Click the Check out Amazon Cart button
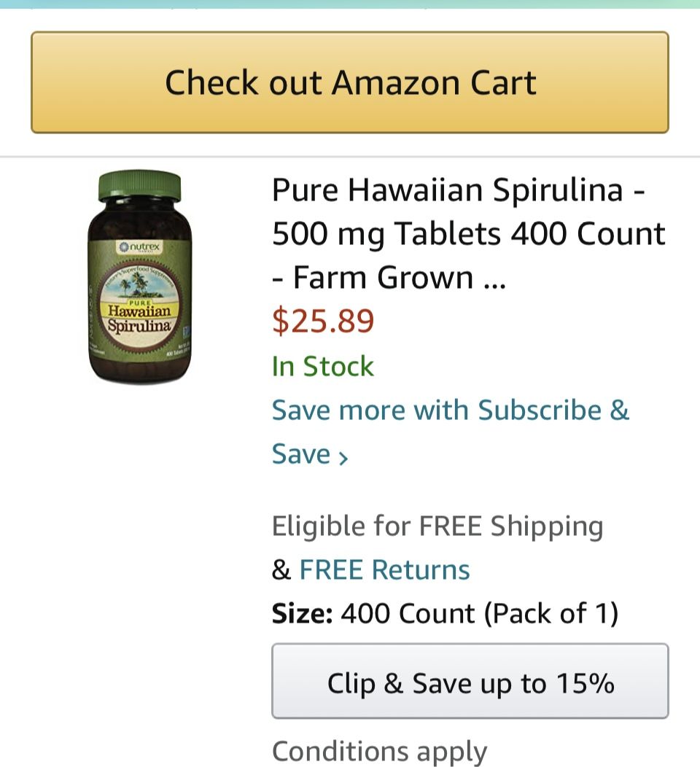The width and height of the screenshot is (700, 767). [x=350, y=82]
